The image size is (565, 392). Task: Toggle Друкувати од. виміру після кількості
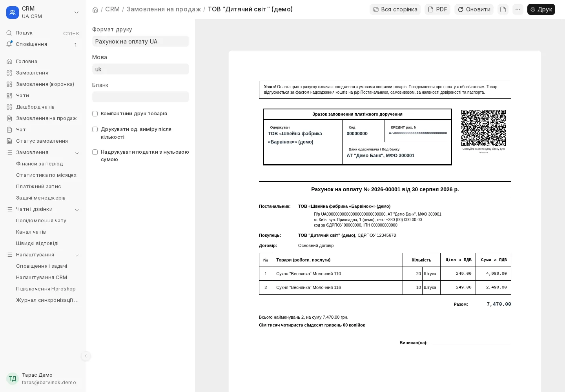point(95,129)
